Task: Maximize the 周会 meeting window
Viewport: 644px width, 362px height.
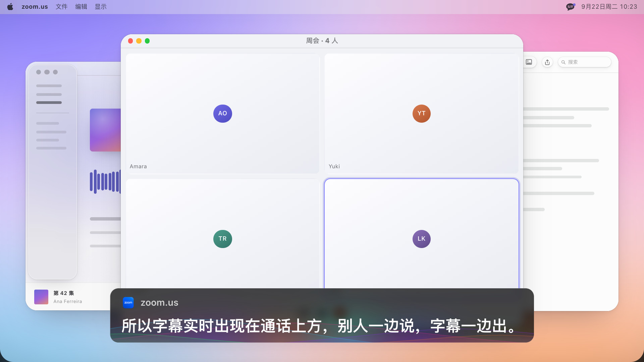Action: (x=147, y=41)
